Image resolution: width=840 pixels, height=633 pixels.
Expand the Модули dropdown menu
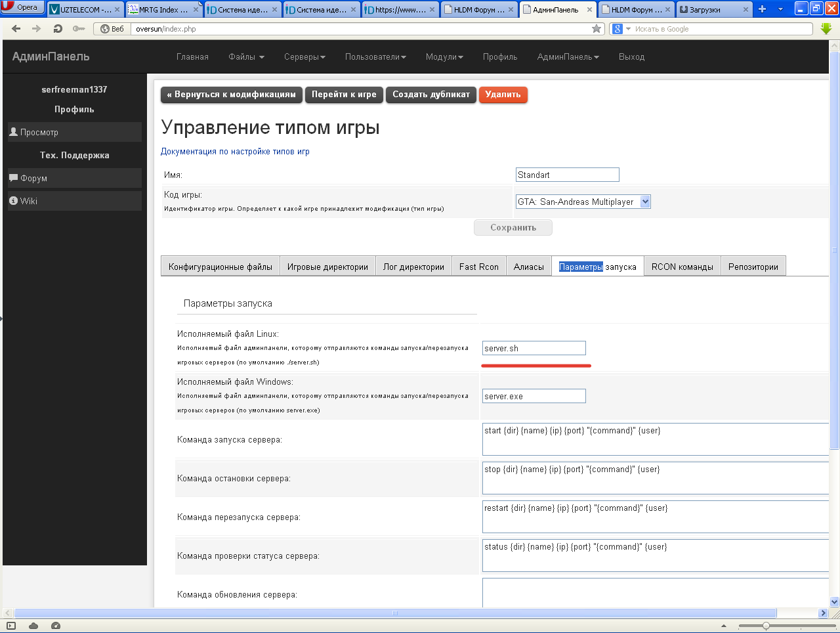[444, 57]
